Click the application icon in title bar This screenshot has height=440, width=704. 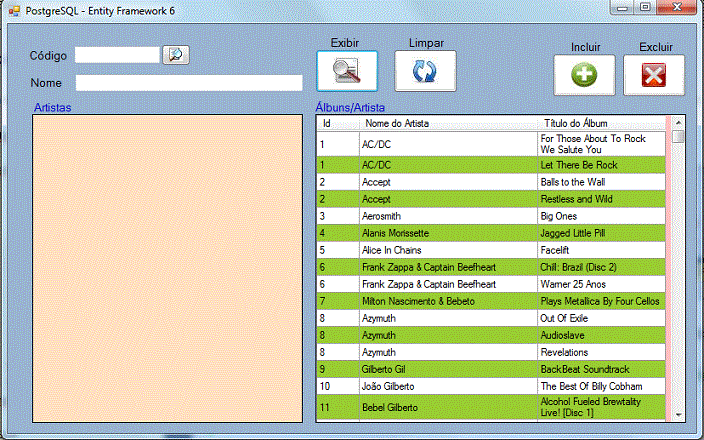[x=14, y=11]
